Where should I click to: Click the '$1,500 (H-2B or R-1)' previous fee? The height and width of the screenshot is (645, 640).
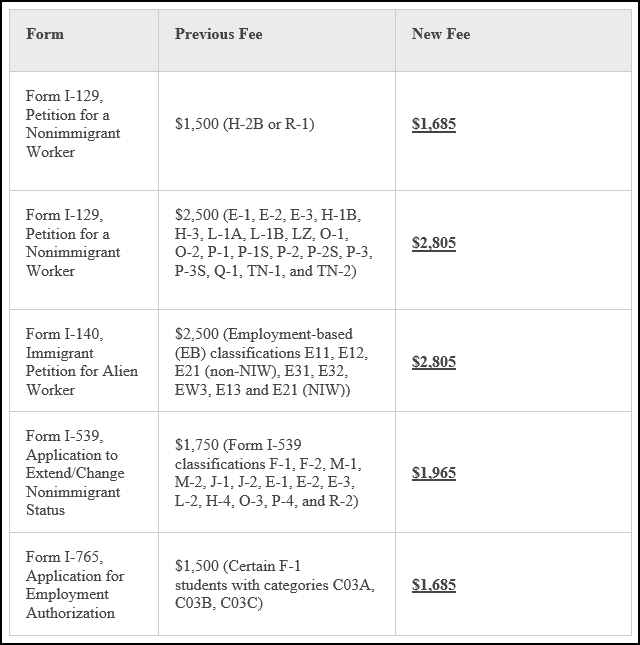point(244,125)
